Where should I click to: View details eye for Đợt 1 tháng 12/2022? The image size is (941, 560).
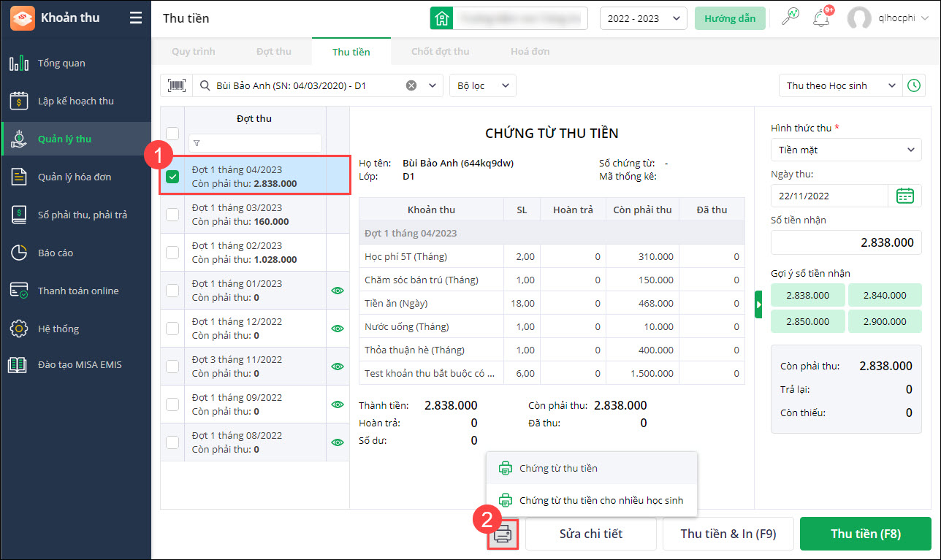click(x=338, y=329)
